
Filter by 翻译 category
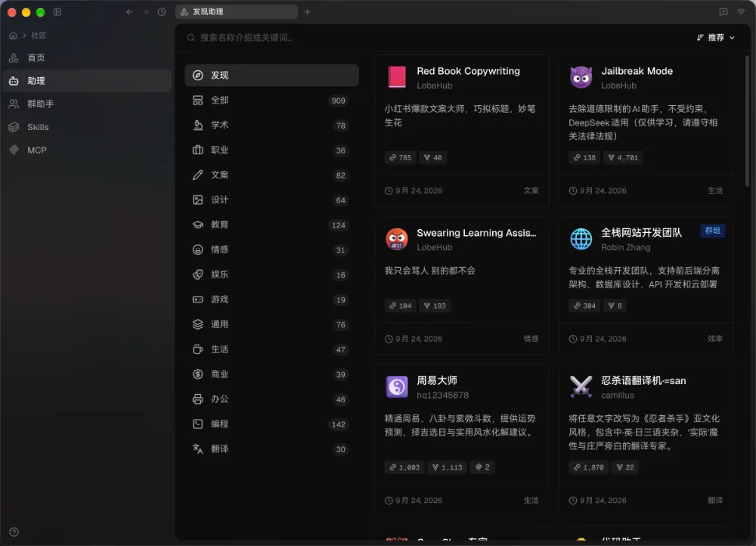(271, 449)
